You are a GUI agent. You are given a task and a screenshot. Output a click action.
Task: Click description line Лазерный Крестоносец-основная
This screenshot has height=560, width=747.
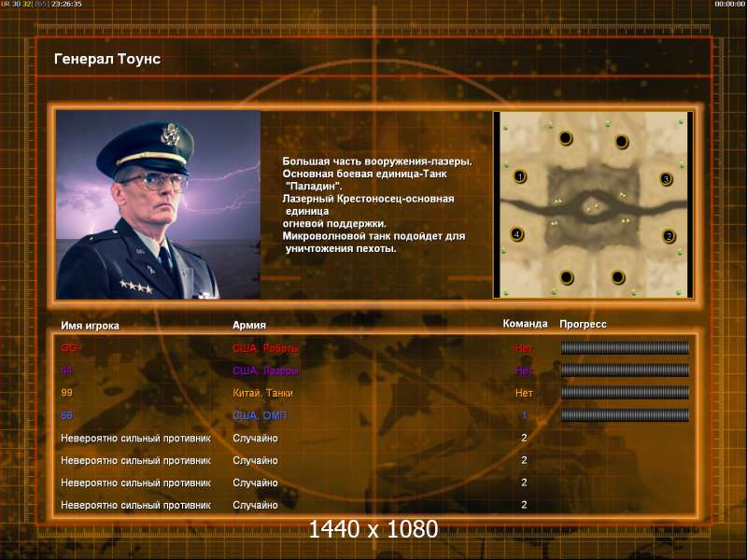click(x=368, y=199)
